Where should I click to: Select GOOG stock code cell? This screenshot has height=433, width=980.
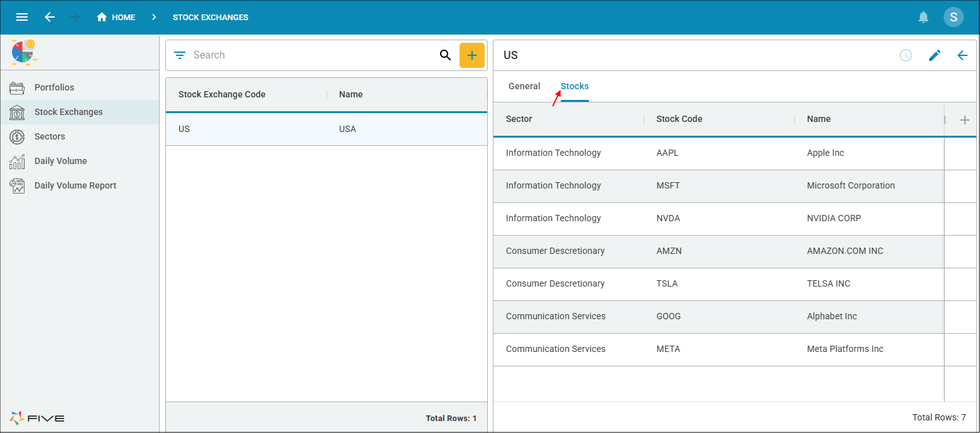click(669, 316)
